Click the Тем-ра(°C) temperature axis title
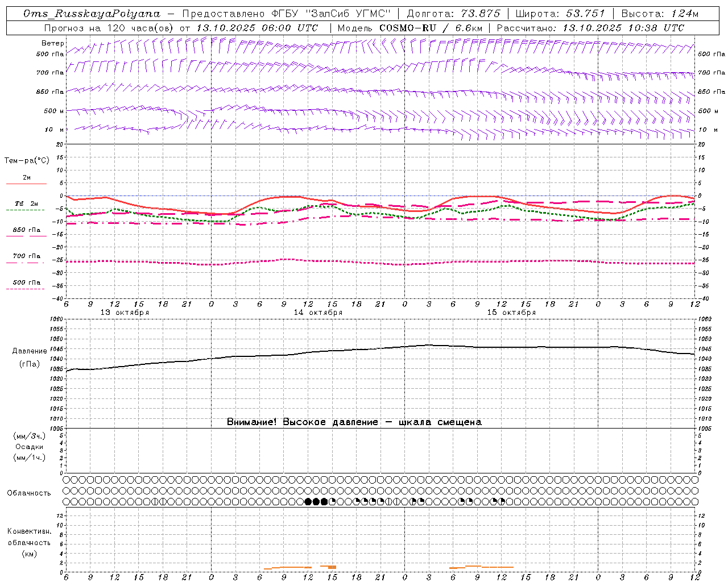 click(x=27, y=161)
